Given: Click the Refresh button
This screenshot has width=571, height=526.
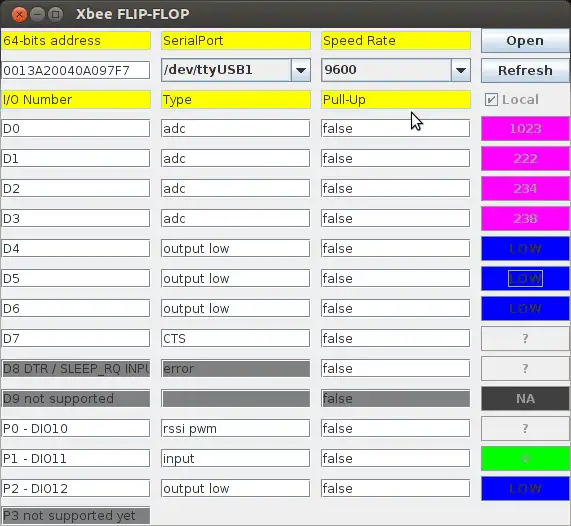Looking at the screenshot, I should pyautogui.click(x=525, y=70).
